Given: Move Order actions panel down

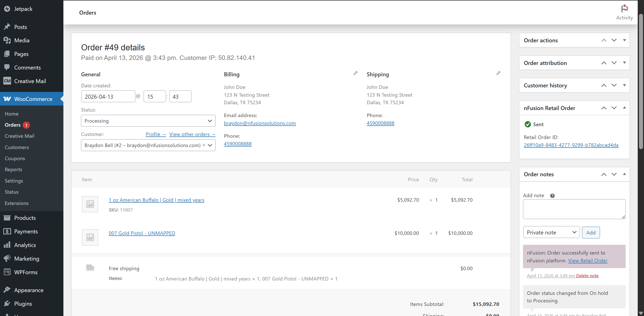Looking at the screenshot, I should (x=614, y=40).
